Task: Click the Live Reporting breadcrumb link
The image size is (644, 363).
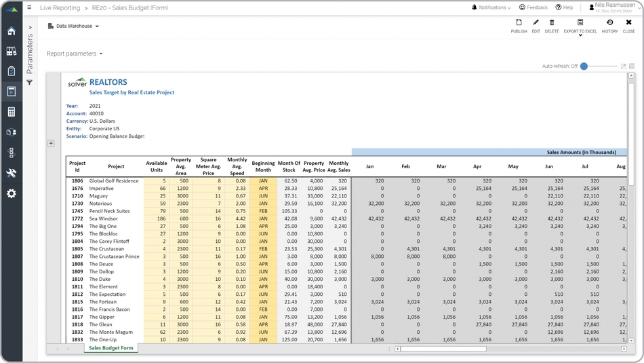Action: pyautogui.click(x=60, y=8)
